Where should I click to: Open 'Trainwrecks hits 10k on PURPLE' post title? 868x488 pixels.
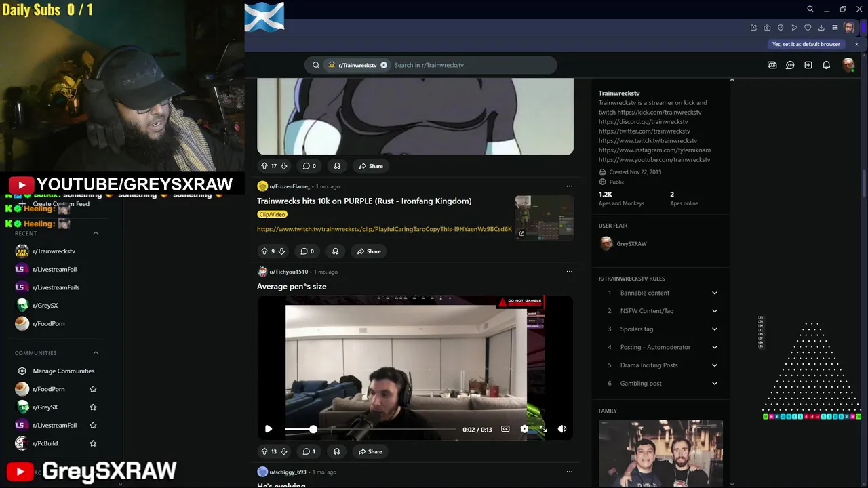pyautogui.click(x=364, y=201)
